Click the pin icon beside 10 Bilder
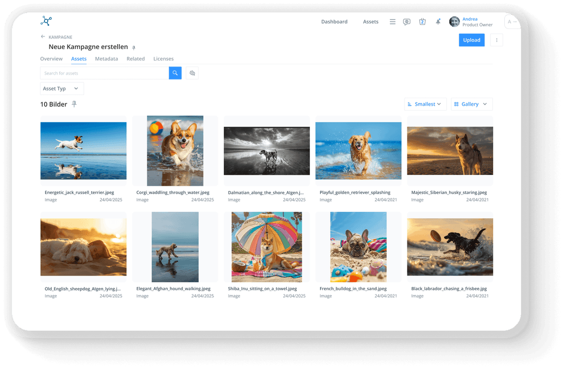The height and width of the screenshot is (391, 588). 74,104
